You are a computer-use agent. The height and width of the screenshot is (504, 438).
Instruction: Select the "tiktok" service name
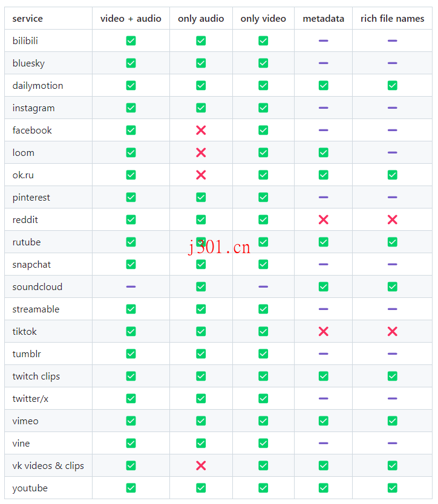coord(24,331)
